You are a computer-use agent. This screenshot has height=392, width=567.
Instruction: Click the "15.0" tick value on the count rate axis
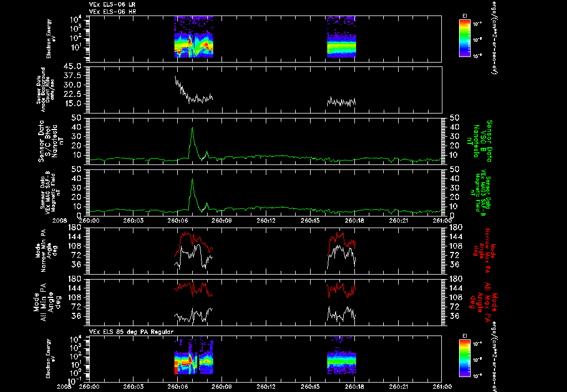(x=73, y=104)
